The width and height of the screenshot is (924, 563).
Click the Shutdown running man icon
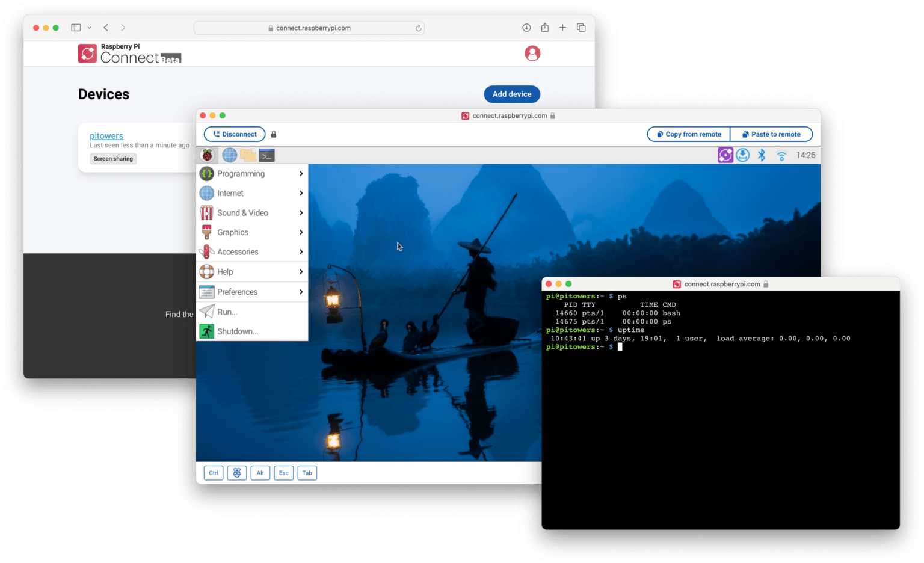tap(207, 331)
